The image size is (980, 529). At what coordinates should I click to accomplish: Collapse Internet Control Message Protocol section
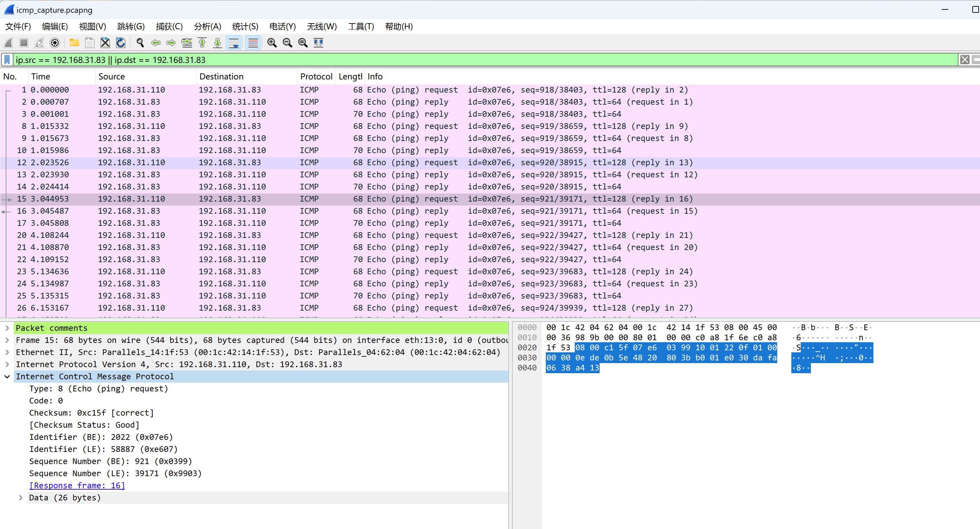pyautogui.click(x=7, y=376)
